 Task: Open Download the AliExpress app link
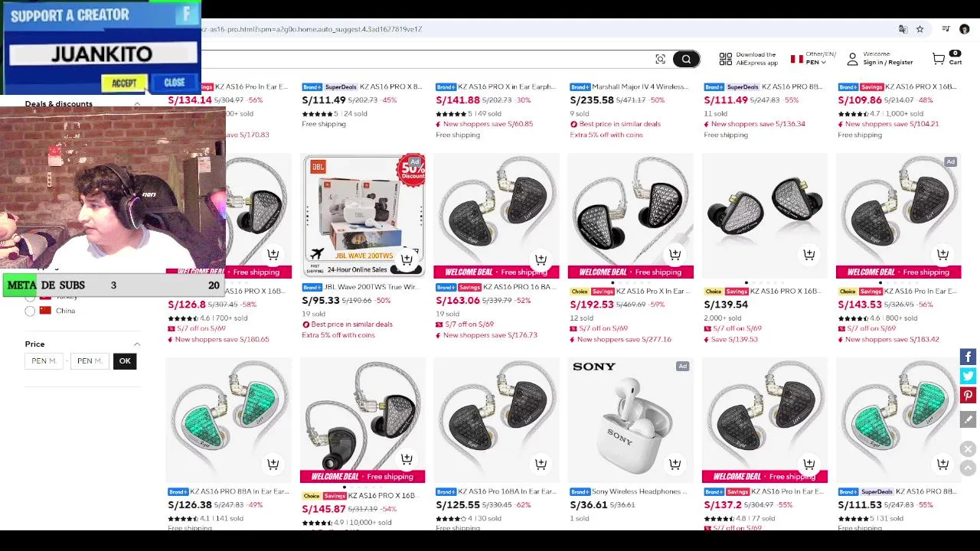(748, 58)
